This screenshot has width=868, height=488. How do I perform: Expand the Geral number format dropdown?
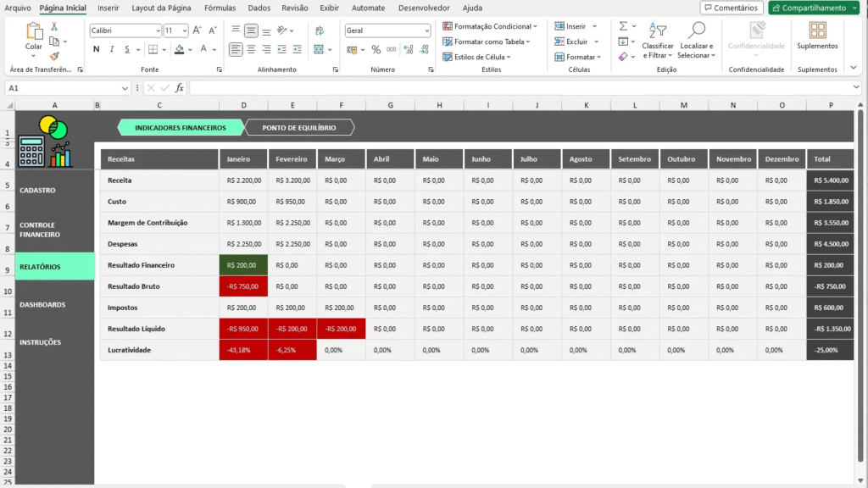coord(426,30)
